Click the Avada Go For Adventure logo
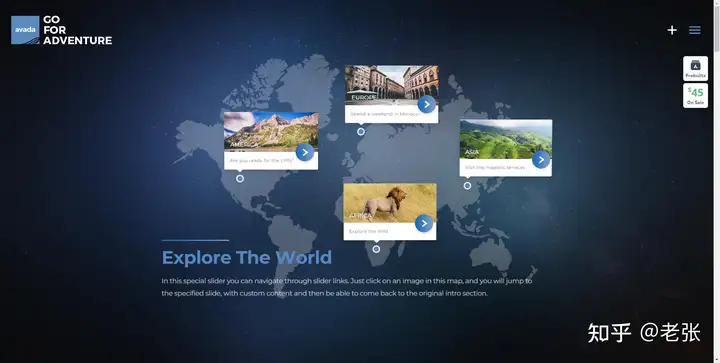Image resolution: width=720 pixels, height=363 pixels. pyautogui.click(x=62, y=30)
